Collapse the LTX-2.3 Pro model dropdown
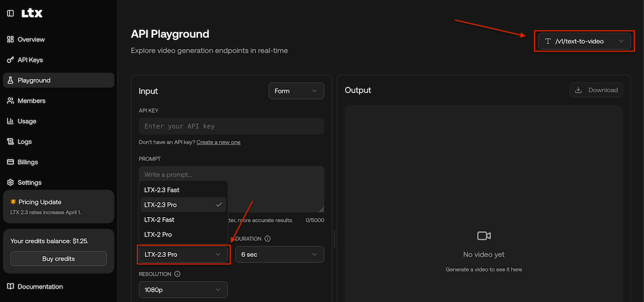Screen dimensions: 644x302 (x=184, y=254)
